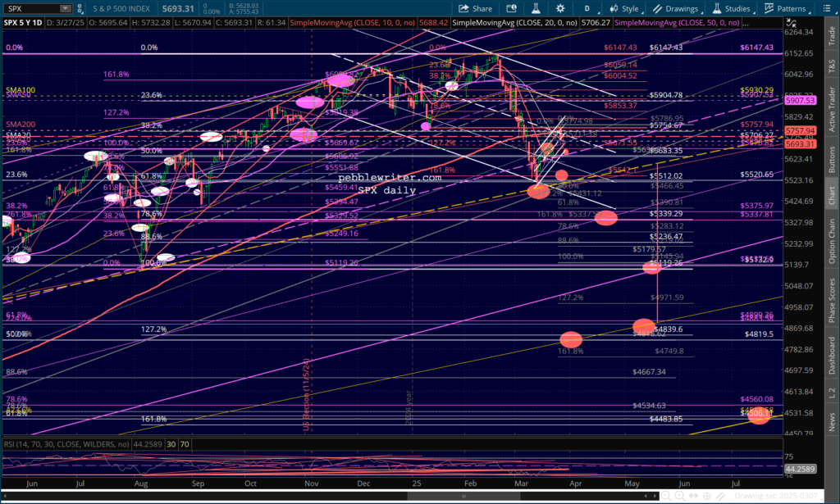Open the Studies menu

(732, 8)
